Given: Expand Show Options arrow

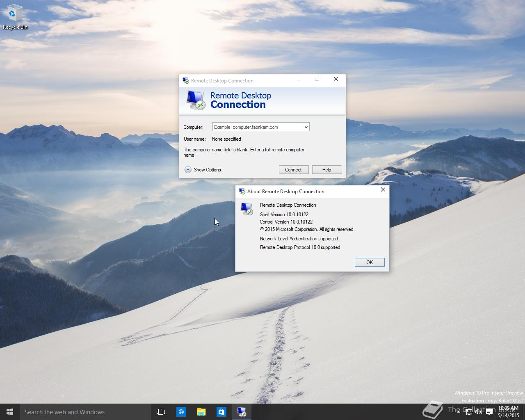Looking at the screenshot, I should (x=188, y=170).
